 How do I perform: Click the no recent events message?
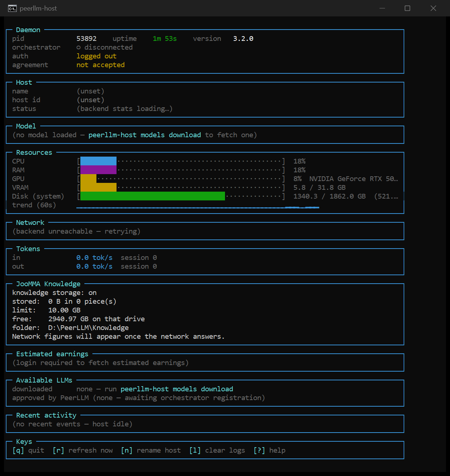tap(72, 424)
